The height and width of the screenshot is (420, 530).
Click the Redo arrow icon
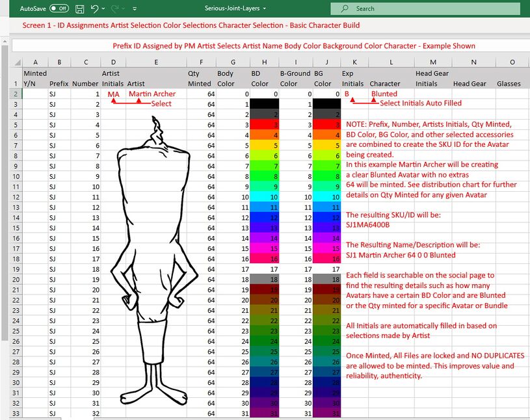pyautogui.click(x=114, y=9)
